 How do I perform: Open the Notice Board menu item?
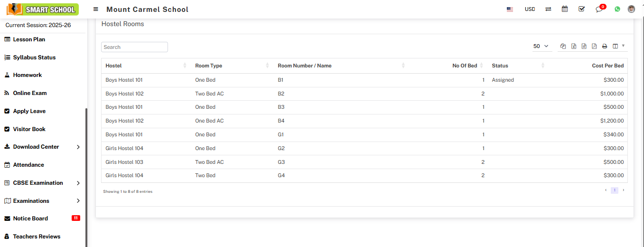[30, 218]
